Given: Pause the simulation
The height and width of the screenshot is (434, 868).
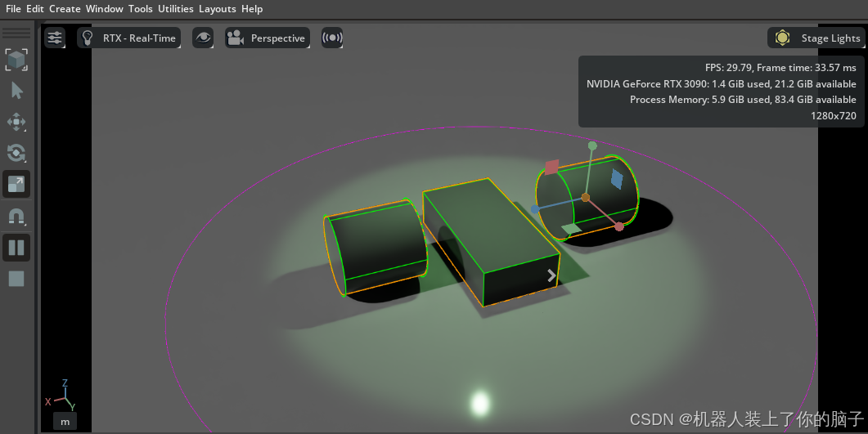Looking at the screenshot, I should pos(16,247).
